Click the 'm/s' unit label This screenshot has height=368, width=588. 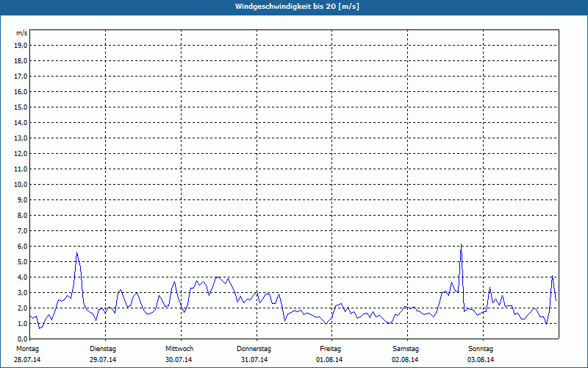pos(22,33)
